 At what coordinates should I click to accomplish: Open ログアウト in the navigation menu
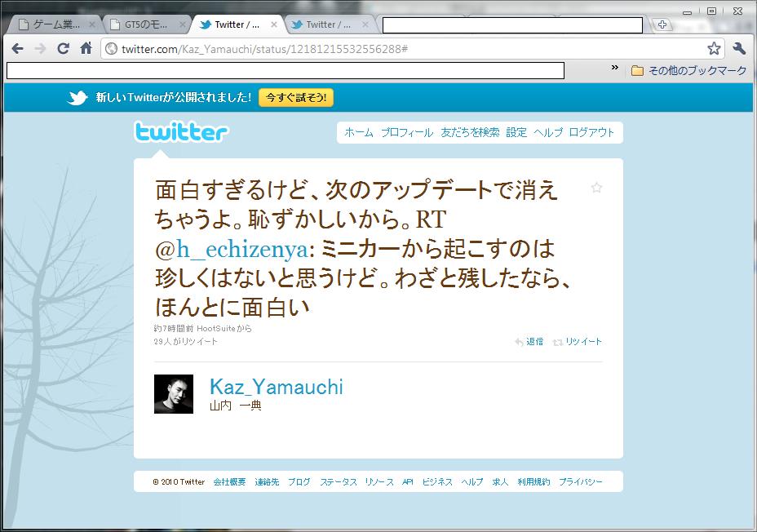[x=591, y=132]
